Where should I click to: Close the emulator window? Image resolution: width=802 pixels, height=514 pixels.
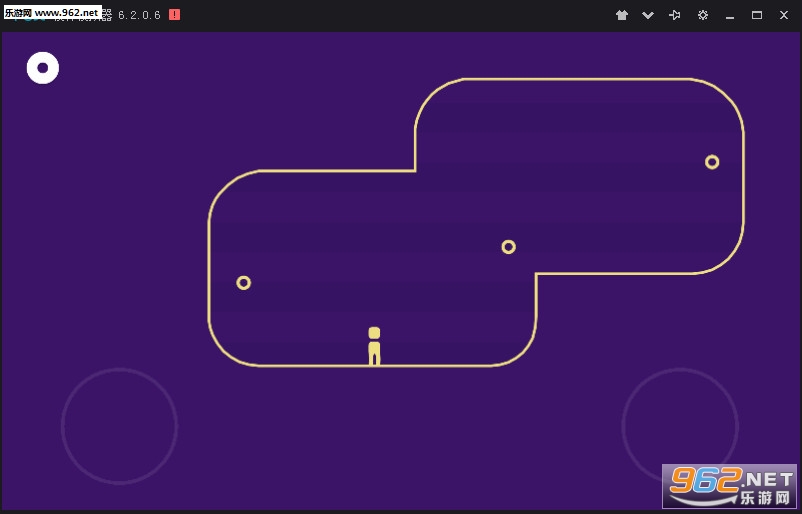pos(784,15)
